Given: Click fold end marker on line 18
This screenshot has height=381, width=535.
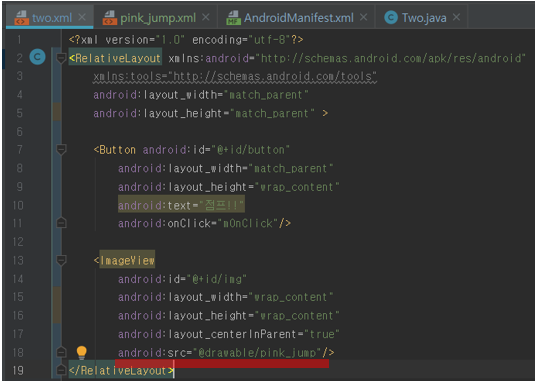Looking at the screenshot, I should (x=61, y=352).
